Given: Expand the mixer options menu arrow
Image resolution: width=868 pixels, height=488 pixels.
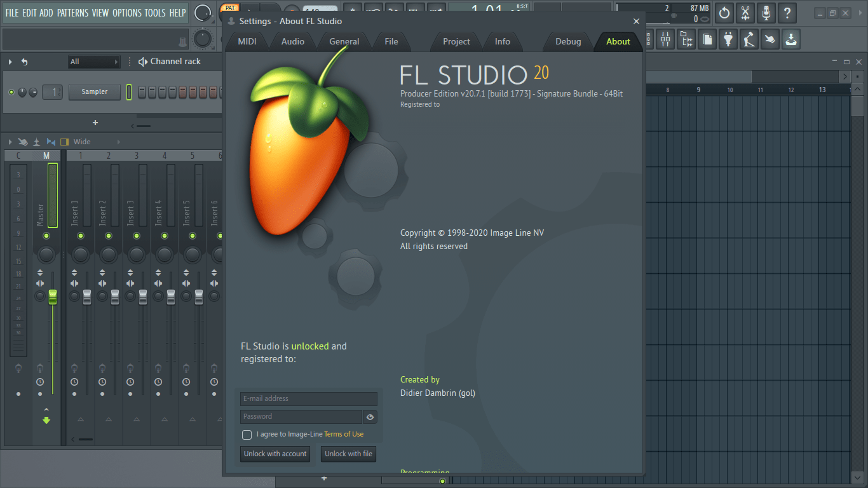Looking at the screenshot, I should tap(10, 142).
